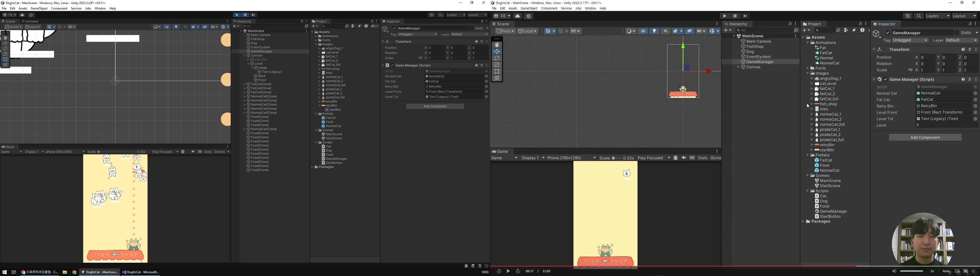Click Add Component in the right Inspector
Screen dimensions: 980x276
(x=925, y=138)
